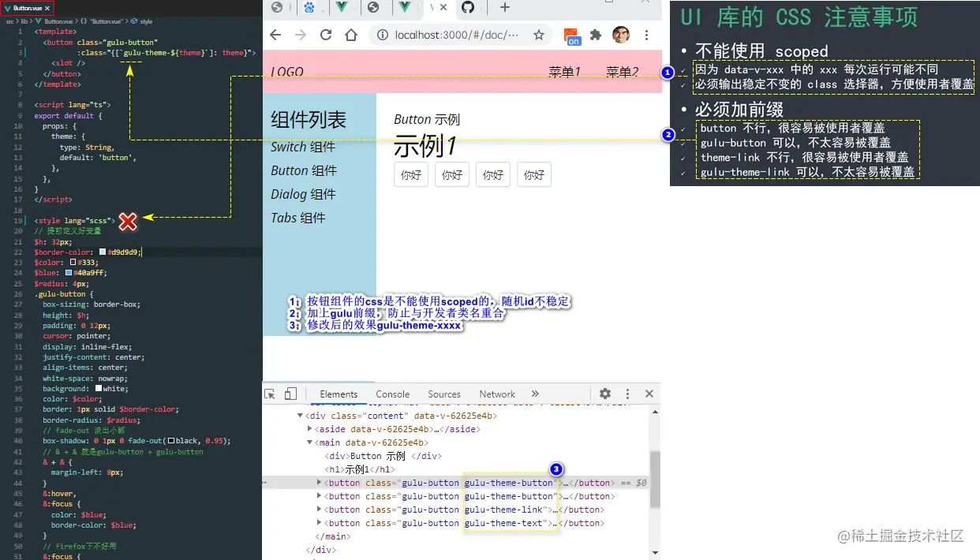This screenshot has height=560, width=980.
Task: Reload the localhost page
Action: point(326,35)
